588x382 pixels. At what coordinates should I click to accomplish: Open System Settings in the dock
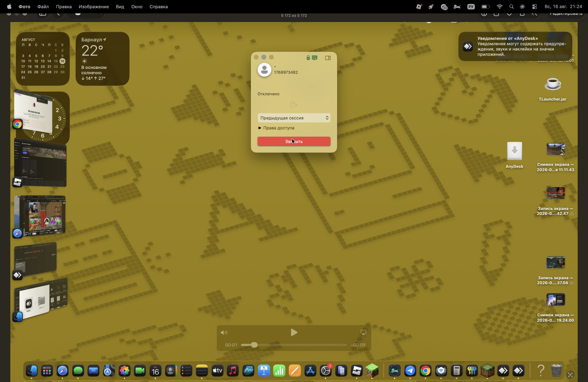click(326, 371)
